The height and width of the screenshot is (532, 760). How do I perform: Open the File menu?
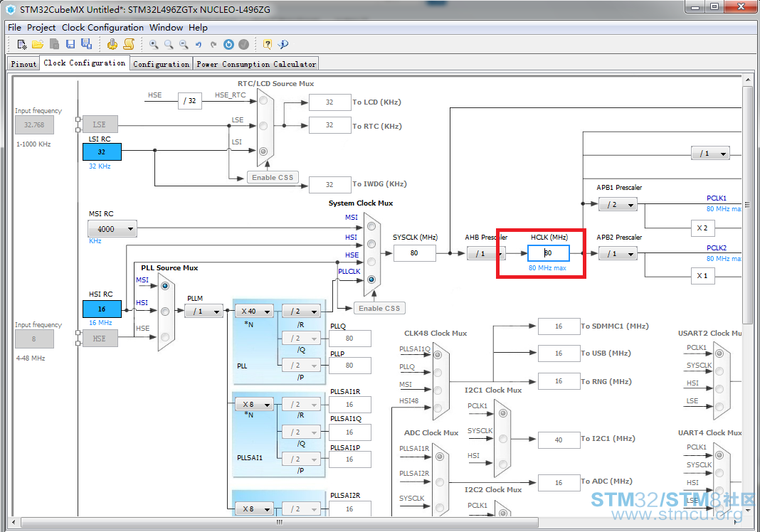pyautogui.click(x=14, y=28)
